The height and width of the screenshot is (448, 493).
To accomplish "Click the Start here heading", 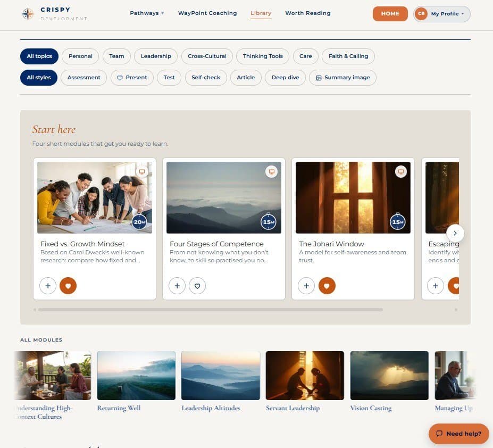I will click(54, 130).
